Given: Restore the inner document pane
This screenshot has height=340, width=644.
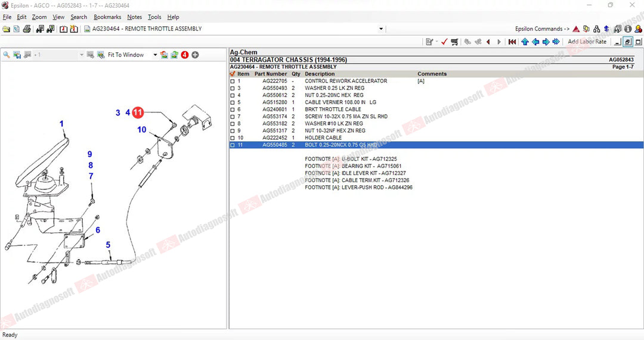Looking at the screenshot, I should [x=627, y=42].
